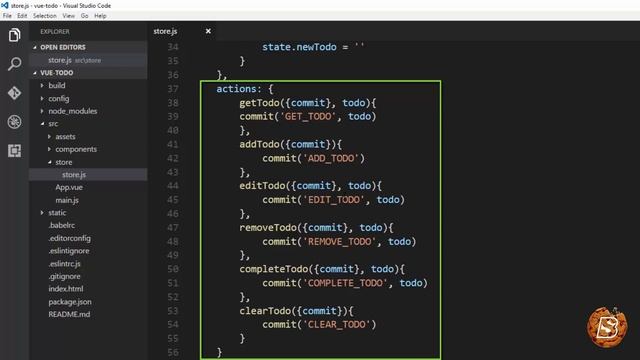Image resolution: width=640 pixels, height=360 pixels.
Task: Select store.js in the store folder
Action: [x=88, y=175]
